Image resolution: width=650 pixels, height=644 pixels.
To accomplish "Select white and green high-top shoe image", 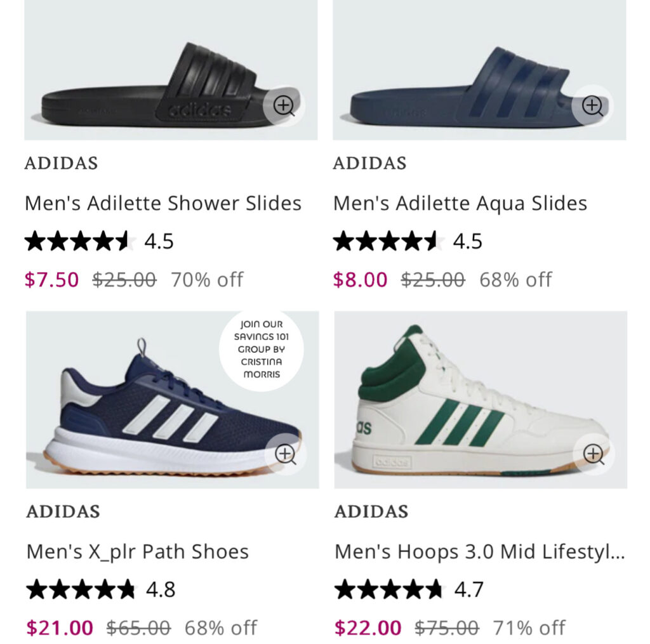I will (481, 400).
